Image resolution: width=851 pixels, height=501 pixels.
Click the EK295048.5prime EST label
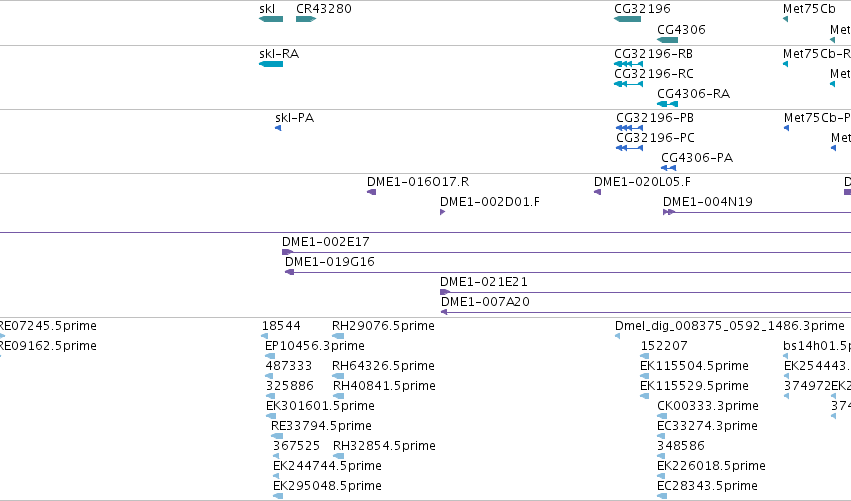click(x=327, y=487)
